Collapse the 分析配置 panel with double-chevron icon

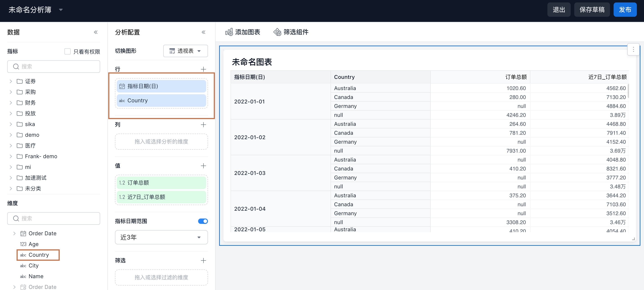pyautogui.click(x=203, y=32)
